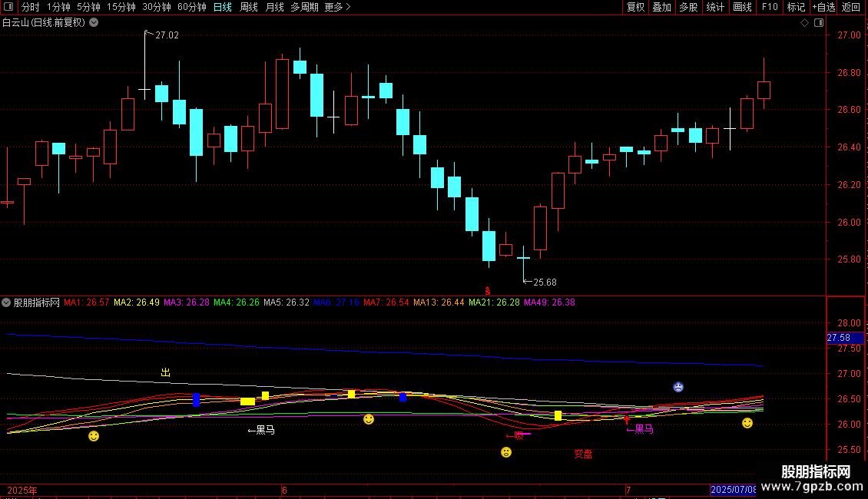Click the 返回 back button
Viewport: 868px width, 499px height.
pyautogui.click(x=851, y=7)
